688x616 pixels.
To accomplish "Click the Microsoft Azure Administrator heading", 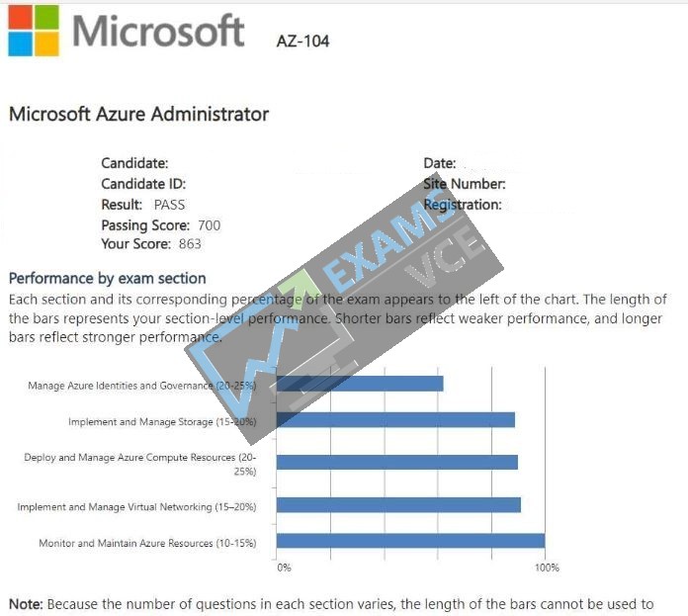I will tap(138, 114).
